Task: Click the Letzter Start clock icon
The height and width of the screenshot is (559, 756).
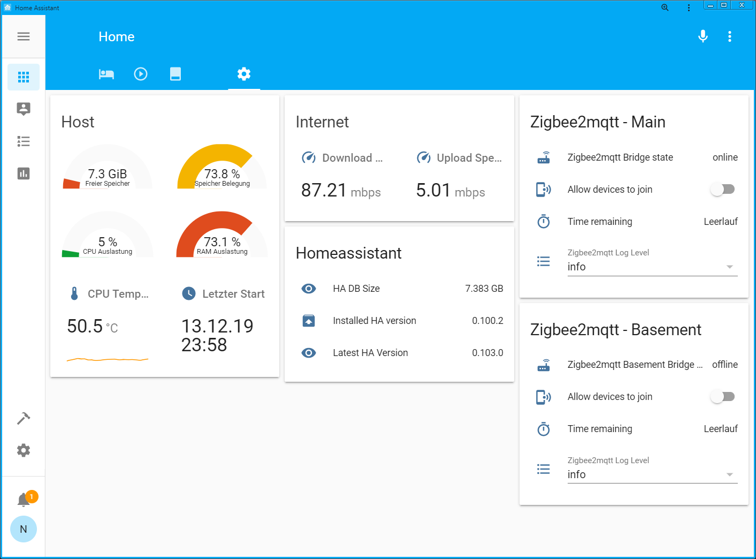Action: (189, 293)
